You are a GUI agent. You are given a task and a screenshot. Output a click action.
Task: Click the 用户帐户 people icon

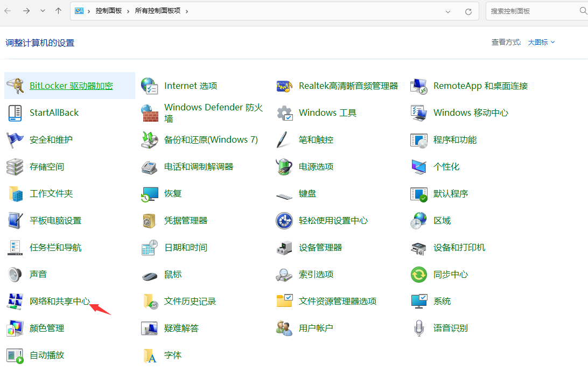coord(284,328)
